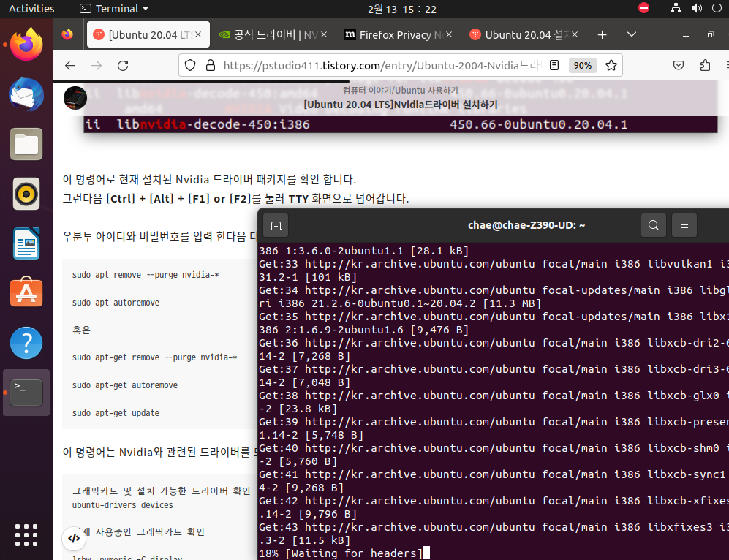Click the ubuntu-drivers devices line
Viewport: 729px width, 560px height.
(122, 504)
